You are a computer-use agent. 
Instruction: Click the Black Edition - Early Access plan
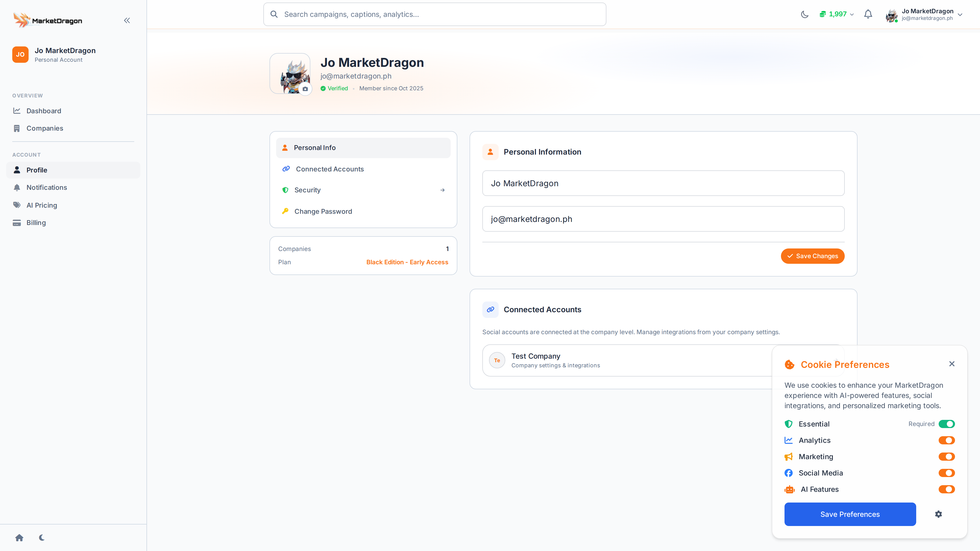[x=407, y=262]
